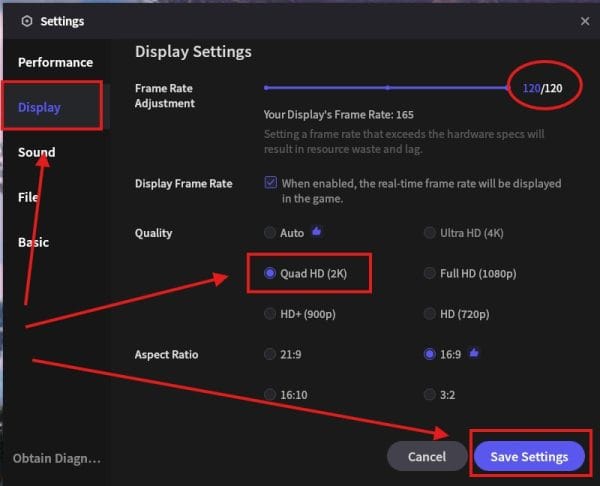Screen dimensions: 600x486
Task: Click the Save Settings button
Action: pyautogui.click(x=529, y=457)
